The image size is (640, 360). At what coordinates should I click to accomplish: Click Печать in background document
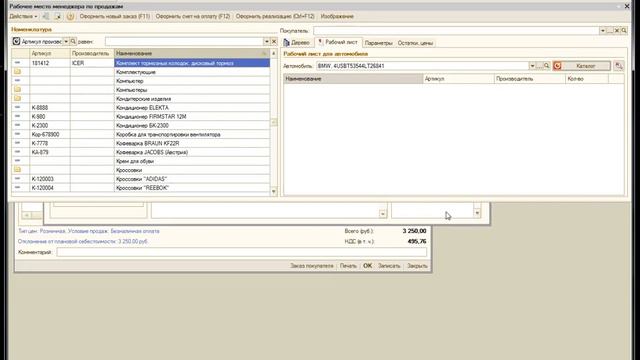click(x=348, y=266)
